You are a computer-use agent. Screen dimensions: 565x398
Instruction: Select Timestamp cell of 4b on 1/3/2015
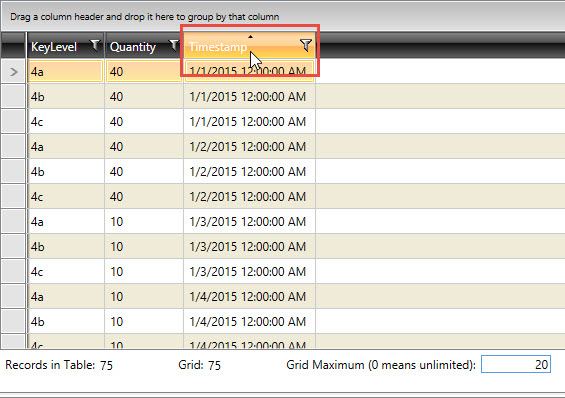coord(250,246)
